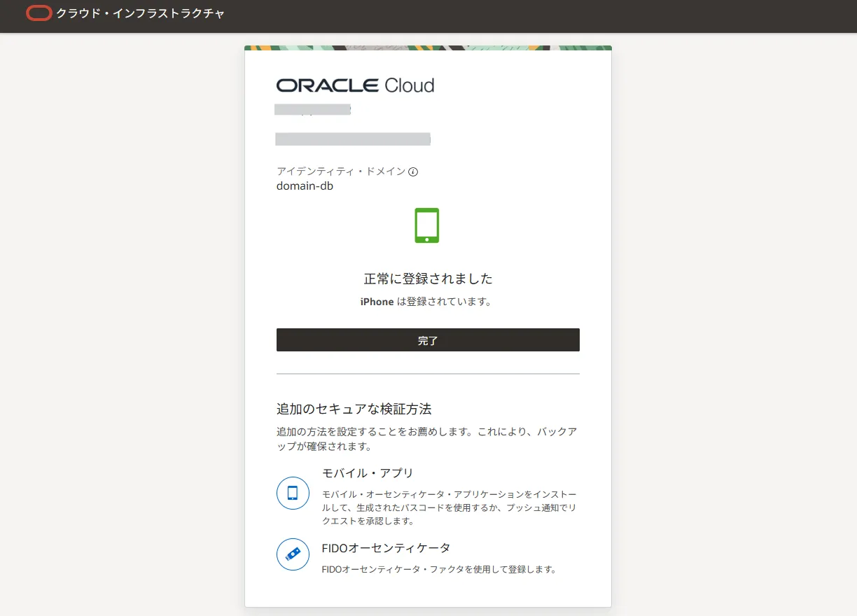Click the 正常に登録されました heading

pos(428,279)
